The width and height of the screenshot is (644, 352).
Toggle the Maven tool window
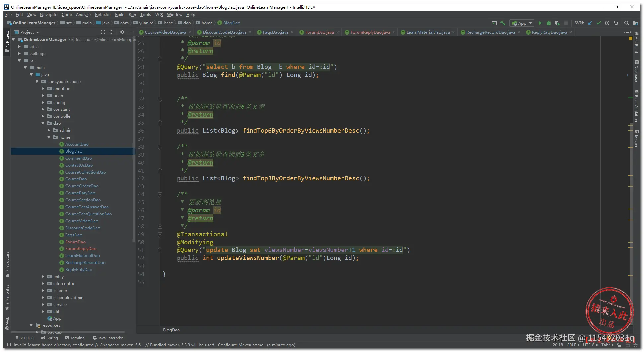tap(636, 138)
